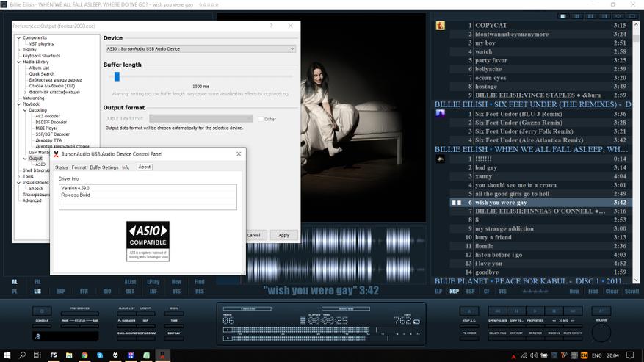Select the fourth layout icon above playlist
Image resolution: width=644 pixels, height=362 pixels.
click(x=604, y=16)
